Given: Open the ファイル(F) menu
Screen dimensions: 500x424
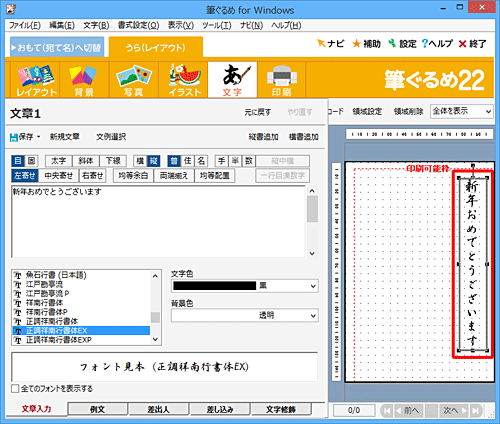Looking at the screenshot, I should tap(25, 25).
